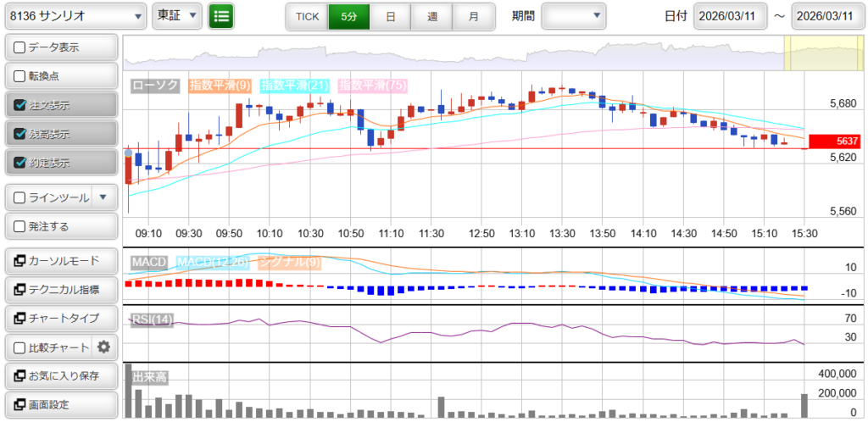
Task: Click the ローソク candlestick legend label
Action: coord(156,85)
